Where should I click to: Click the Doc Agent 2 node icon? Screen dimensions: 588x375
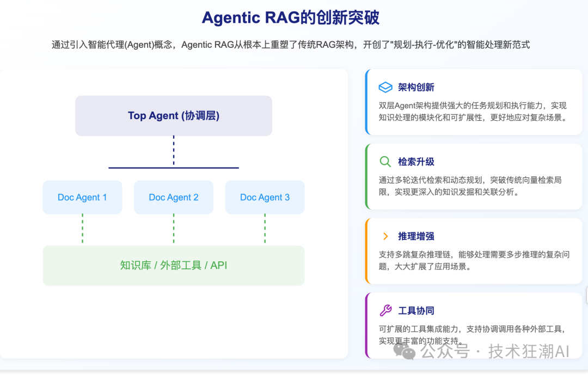point(173,197)
